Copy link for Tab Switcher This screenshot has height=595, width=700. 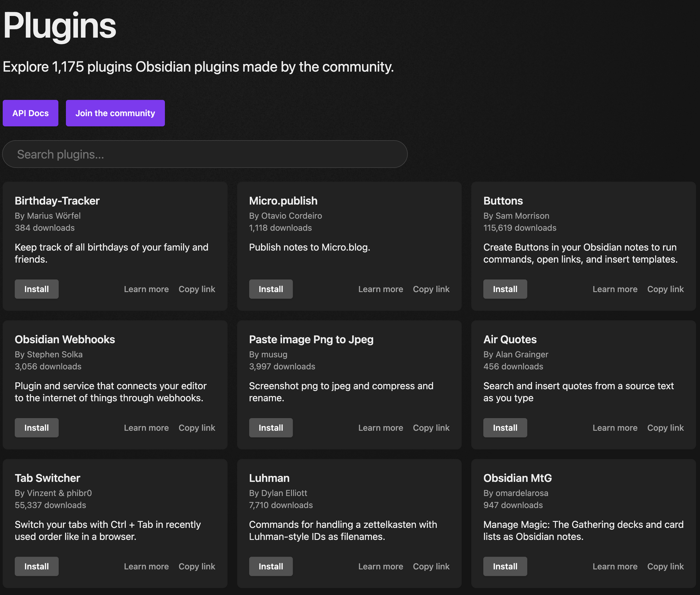[x=197, y=566]
